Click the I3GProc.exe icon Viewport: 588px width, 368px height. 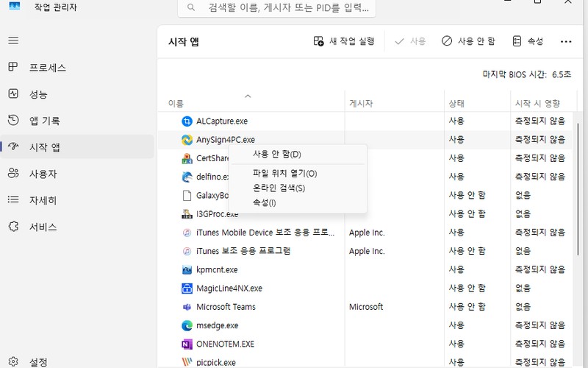coord(187,213)
